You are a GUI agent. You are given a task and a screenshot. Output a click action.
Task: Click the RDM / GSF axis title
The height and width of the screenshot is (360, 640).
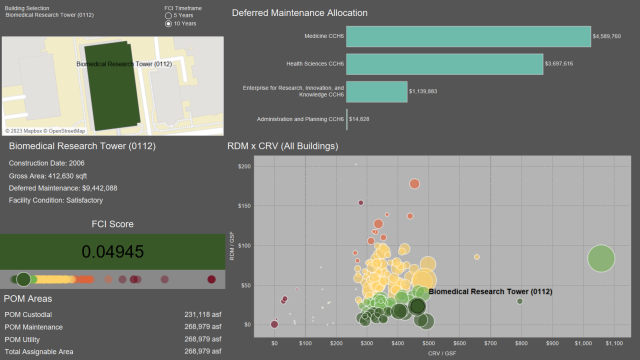232,246
